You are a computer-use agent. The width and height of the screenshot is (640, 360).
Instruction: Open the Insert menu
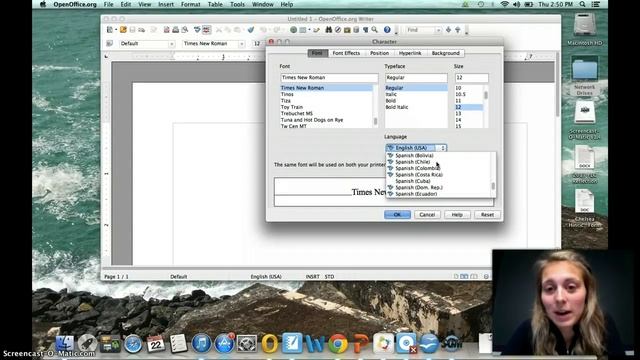(x=165, y=4)
